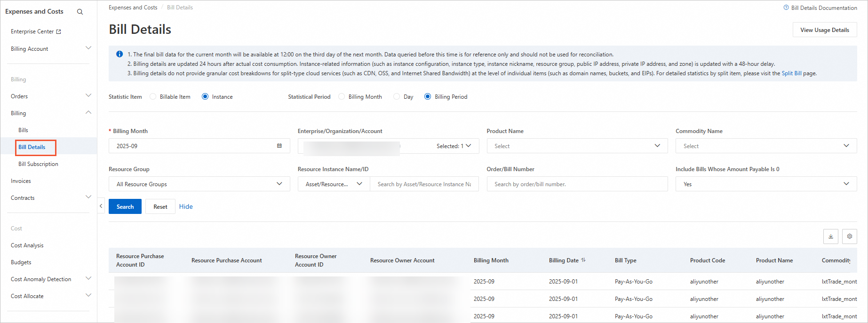
Task: Expand the Billing Account menu
Action: click(x=88, y=48)
